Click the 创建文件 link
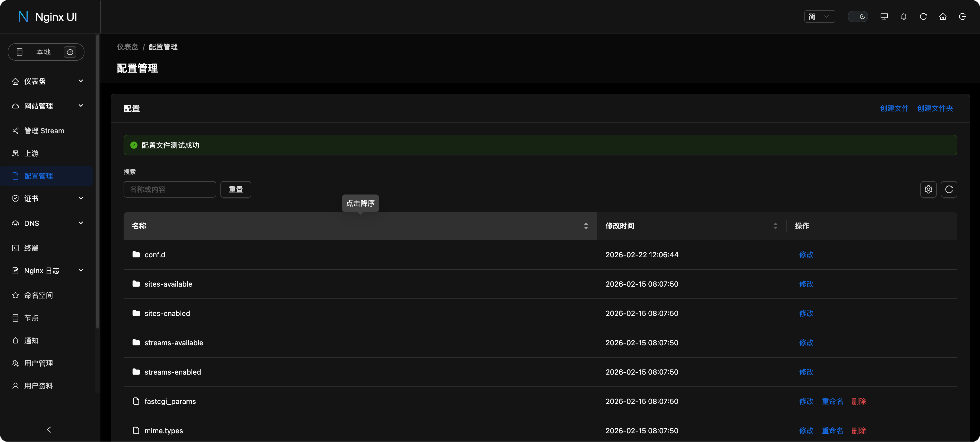This screenshot has width=980, height=442. (894, 108)
